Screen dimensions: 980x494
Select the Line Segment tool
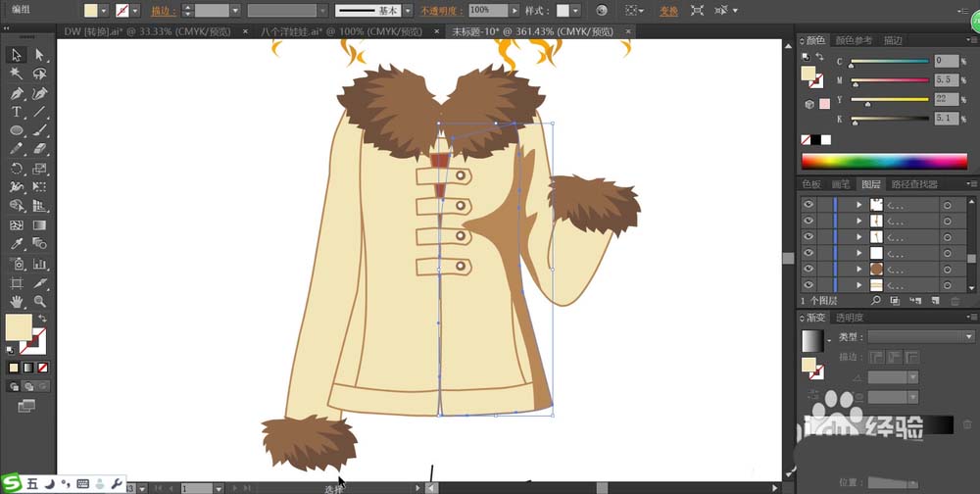[x=39, y=112]
